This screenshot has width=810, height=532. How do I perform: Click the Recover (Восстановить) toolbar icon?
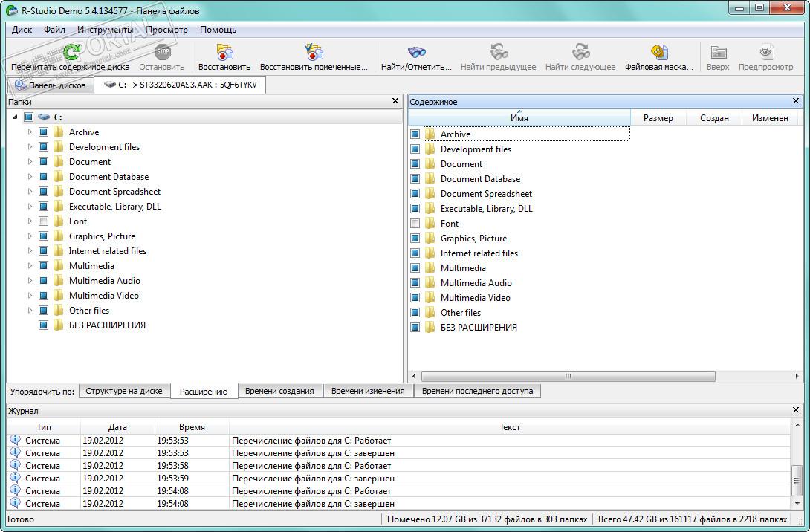(224, 52)
